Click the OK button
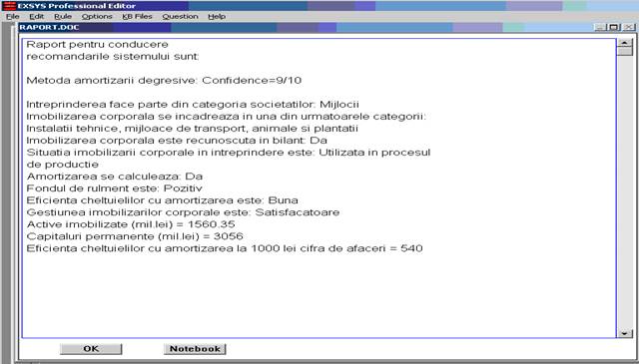The height and width of the screenshot is (364, 639). pos(91,349)
